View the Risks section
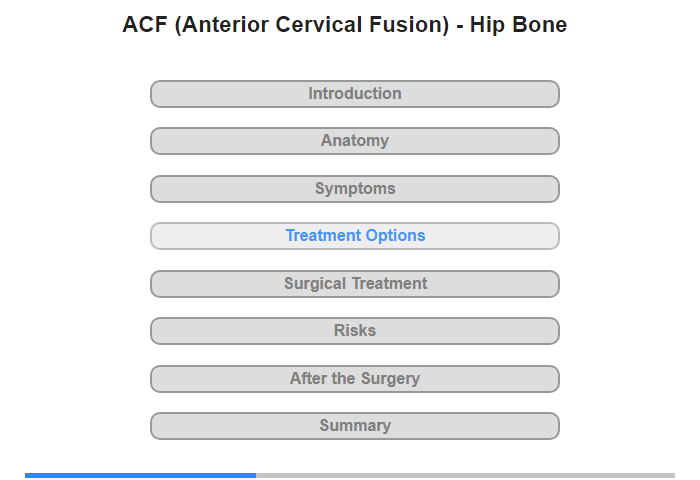 click(x=354, y=331)
